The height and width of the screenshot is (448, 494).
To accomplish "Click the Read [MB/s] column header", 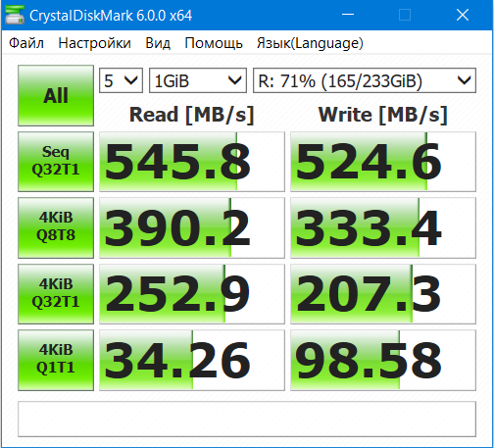I will [192, 115].
